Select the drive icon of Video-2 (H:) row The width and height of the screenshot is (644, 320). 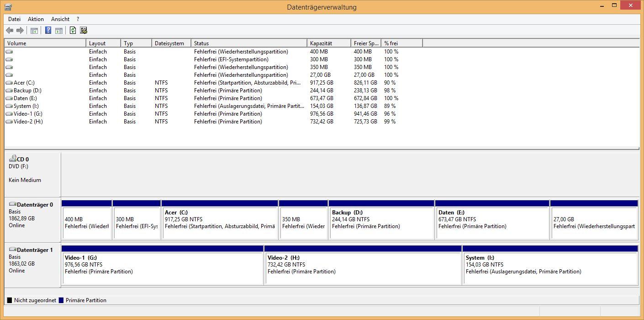point(9,122)
